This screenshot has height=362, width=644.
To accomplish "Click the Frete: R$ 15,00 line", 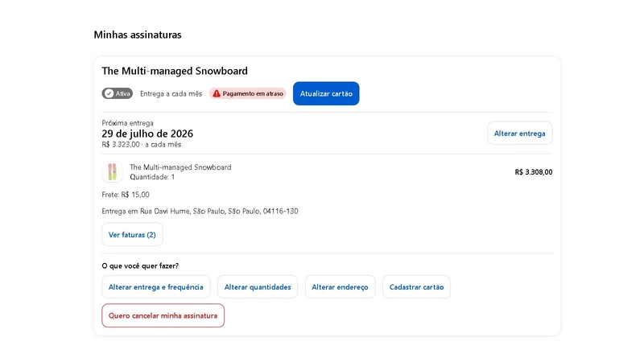I will coord(126,195).
